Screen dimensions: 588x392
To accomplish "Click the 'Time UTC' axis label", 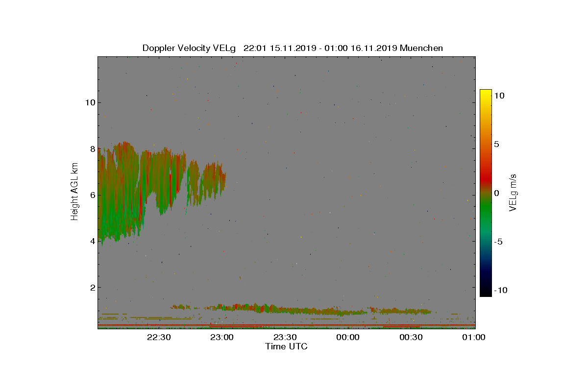I will (286, 346).
